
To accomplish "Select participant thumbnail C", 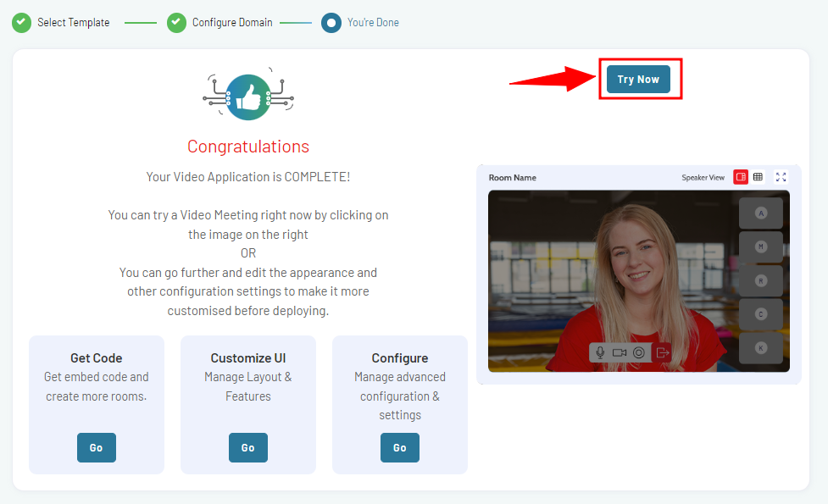I will (761, 314).
